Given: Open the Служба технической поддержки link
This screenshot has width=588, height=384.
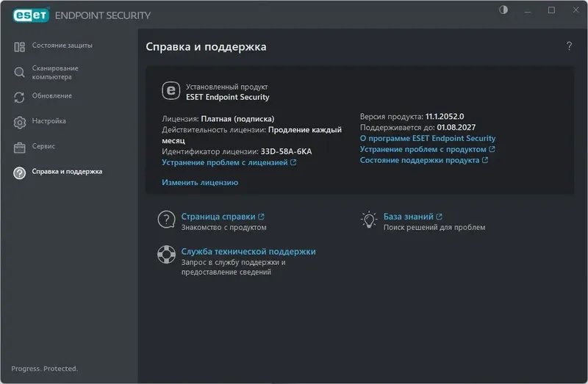Looking at the screenshot, I should (248, 251).
